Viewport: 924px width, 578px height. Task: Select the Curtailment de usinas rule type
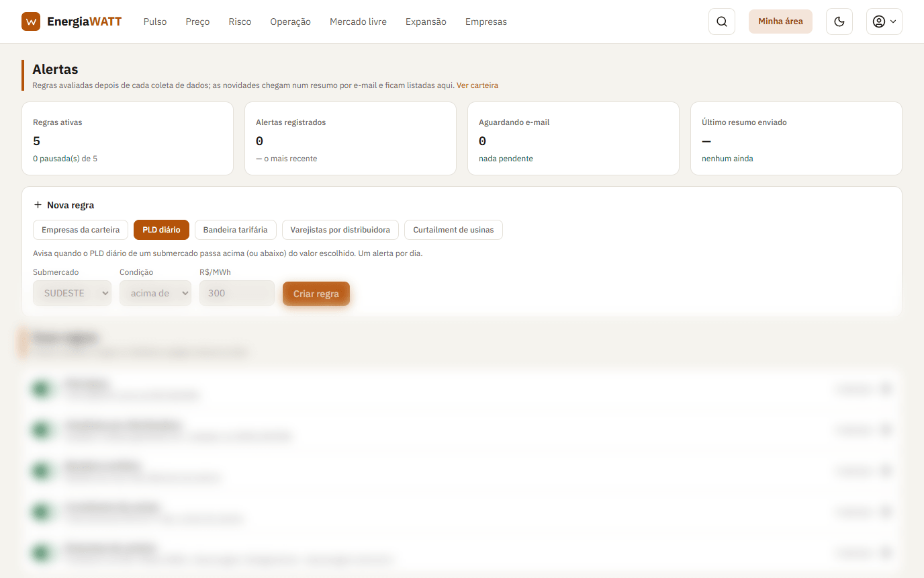tap(453, 230)
